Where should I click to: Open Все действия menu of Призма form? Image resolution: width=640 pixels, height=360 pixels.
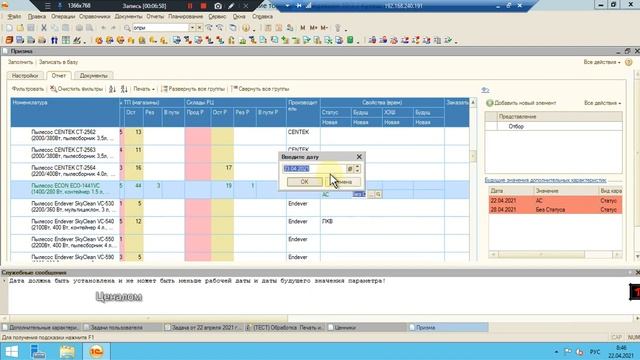point(602,62)
